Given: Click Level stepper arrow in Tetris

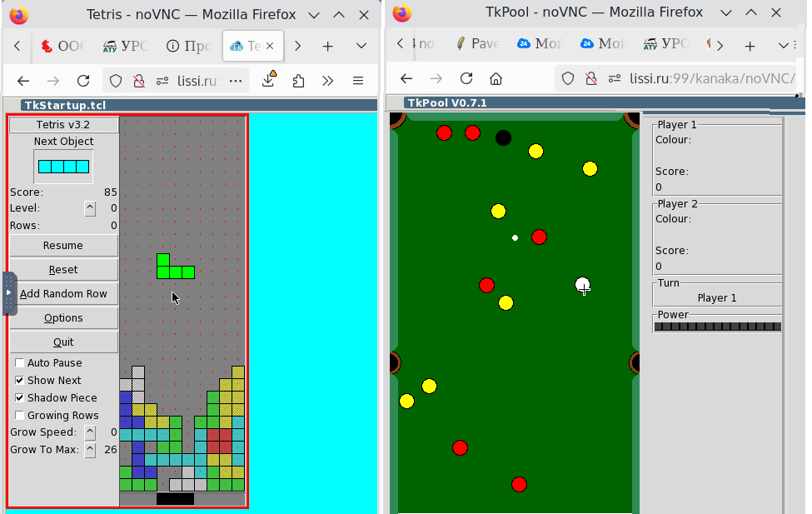Looking at the screenshot, I should 90,208.
